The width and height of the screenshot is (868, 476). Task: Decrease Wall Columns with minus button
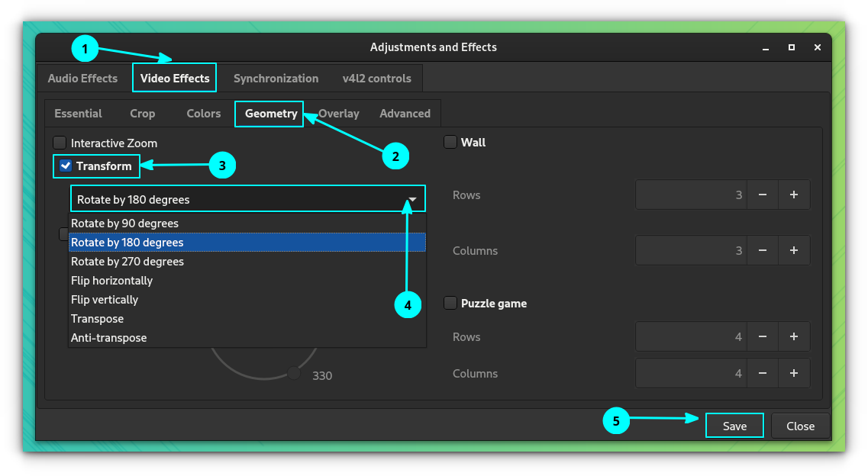tap(763, 250)
